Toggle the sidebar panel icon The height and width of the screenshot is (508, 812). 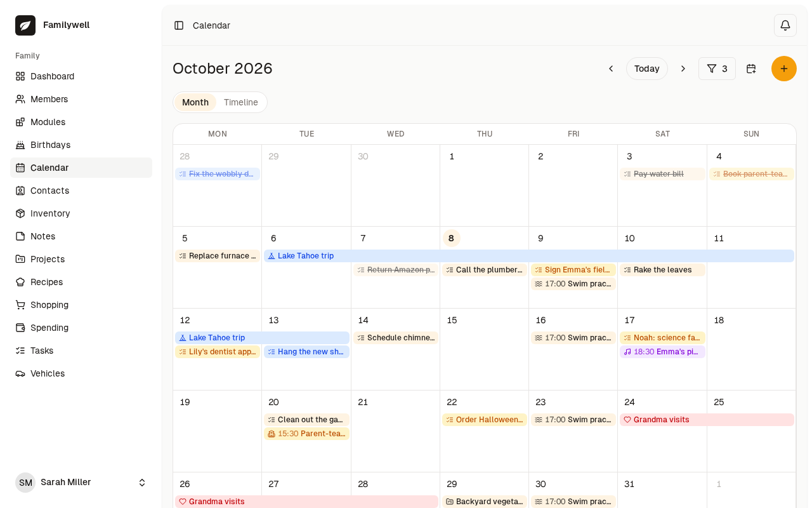179,25
